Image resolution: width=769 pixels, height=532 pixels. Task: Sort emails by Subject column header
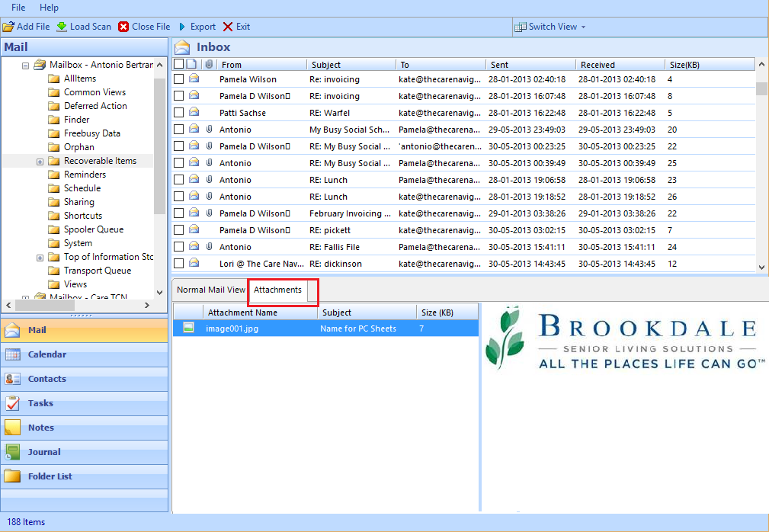(351, 64)
